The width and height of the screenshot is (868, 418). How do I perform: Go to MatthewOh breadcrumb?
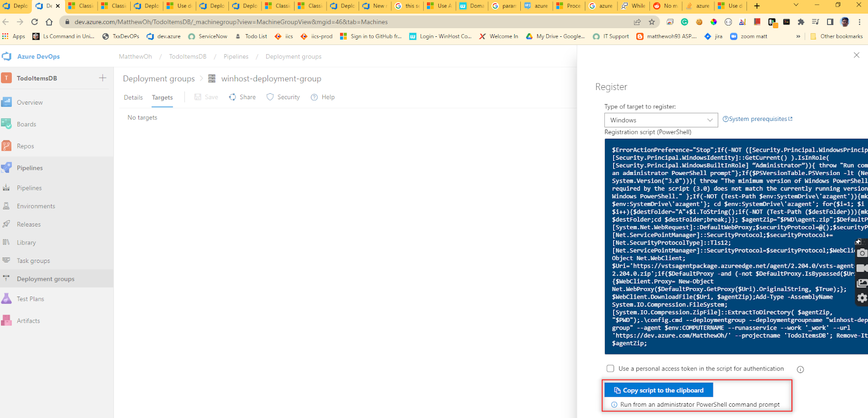click(135, 56)
